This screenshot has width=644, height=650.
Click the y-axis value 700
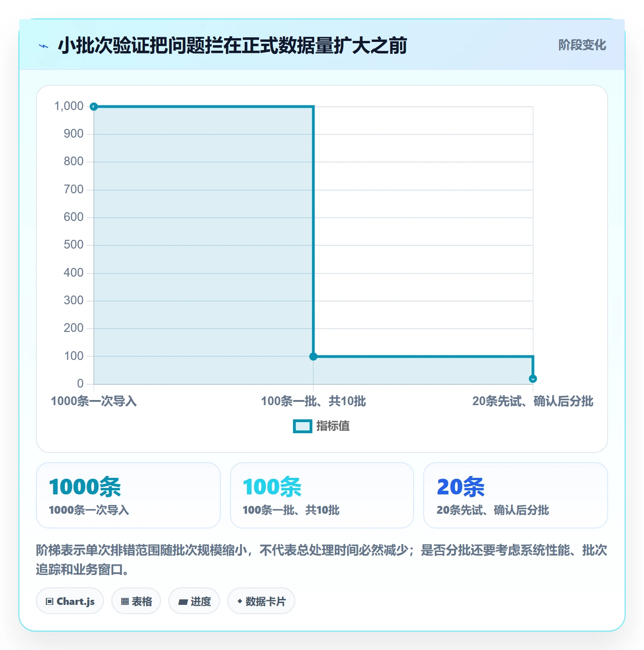74,190
